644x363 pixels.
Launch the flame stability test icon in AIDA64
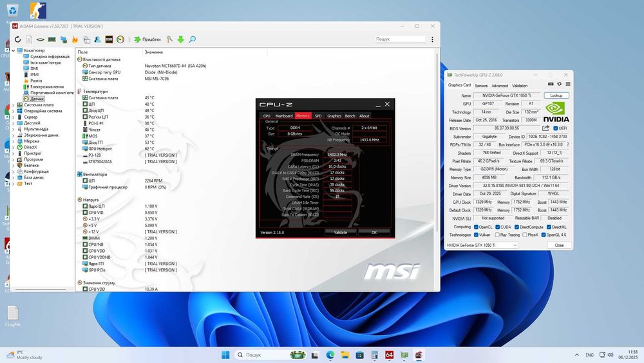pyautogui.click(x=75, y=39)
